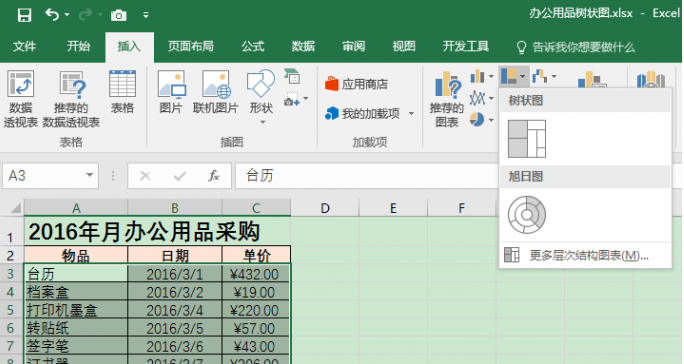This screenshot has height=364, width=684.
Task: Open the insert function fx dialog
Action: pos(213,176)
